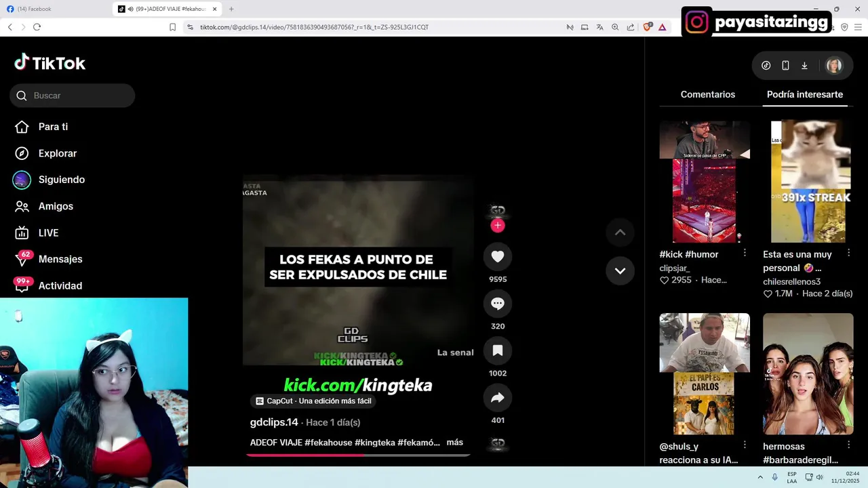The height and width of the screenshot is (488, 868).
Task: Go to the previous video with up chevron
Action: pos(620,232)
